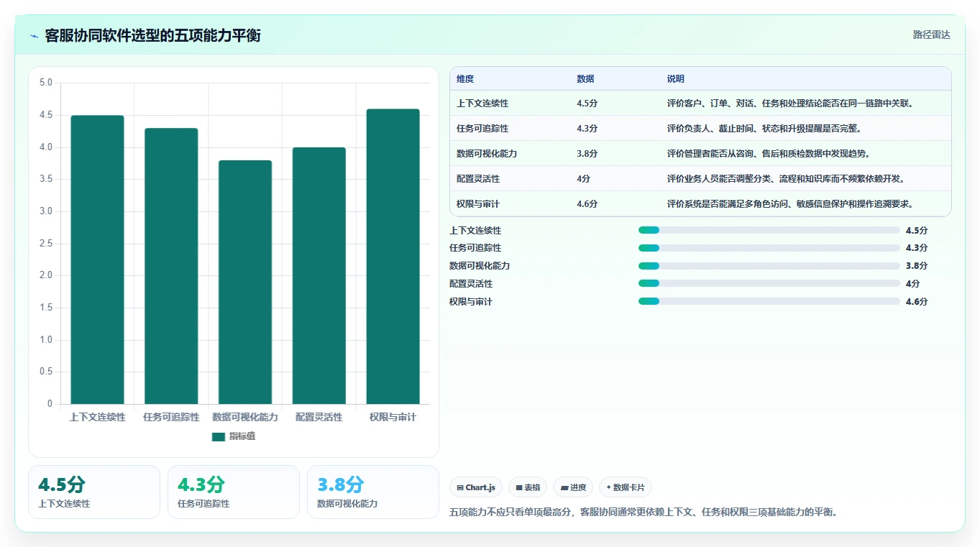Select the 权限与审计 table row cell
This screenshot has height=547, width=980.
[x=478, y=204]
